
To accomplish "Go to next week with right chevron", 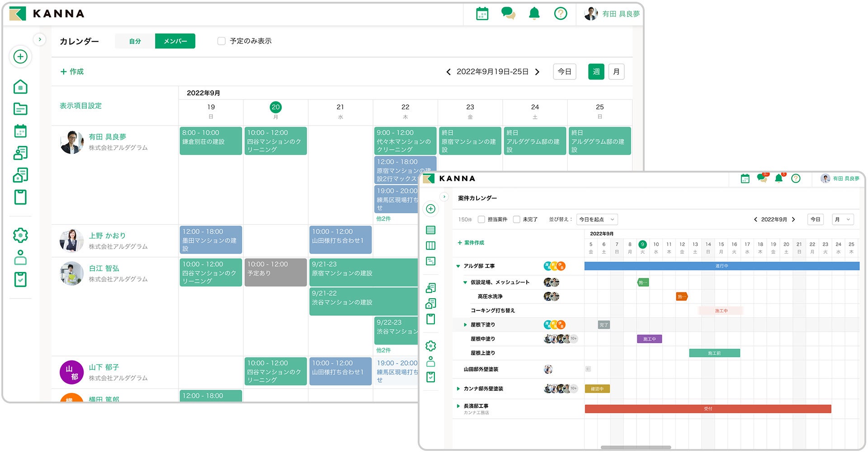I will tap(537, 72).
